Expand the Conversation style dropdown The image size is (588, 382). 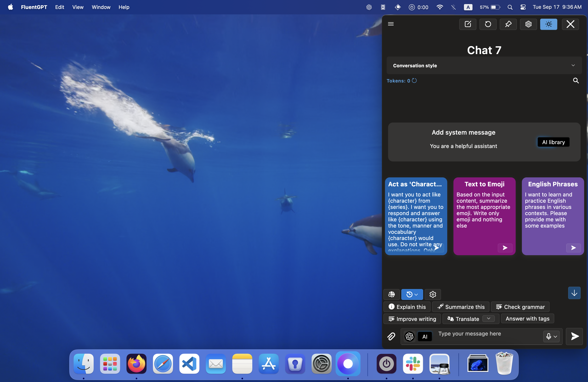[573, 65]
